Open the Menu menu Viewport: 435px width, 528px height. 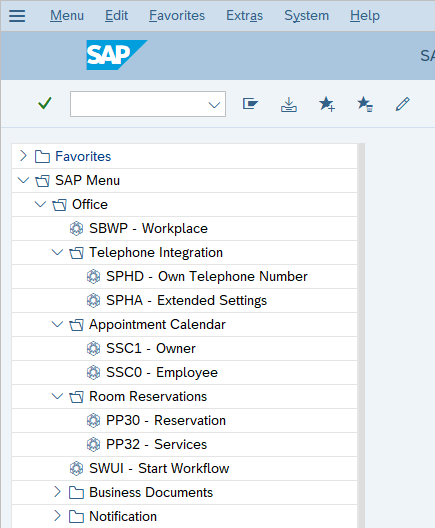67,15
